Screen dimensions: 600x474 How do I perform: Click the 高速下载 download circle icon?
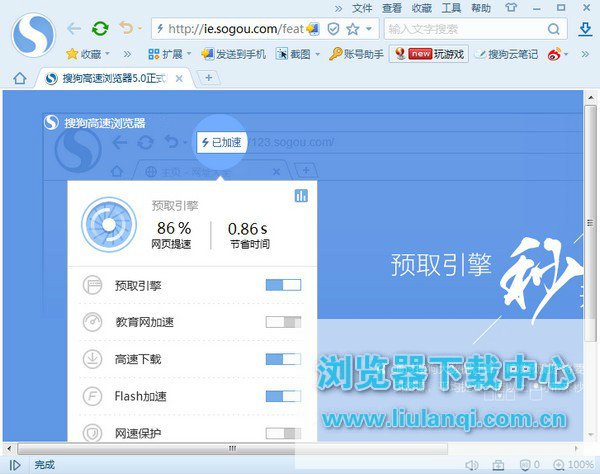click(x=92, y=359)
